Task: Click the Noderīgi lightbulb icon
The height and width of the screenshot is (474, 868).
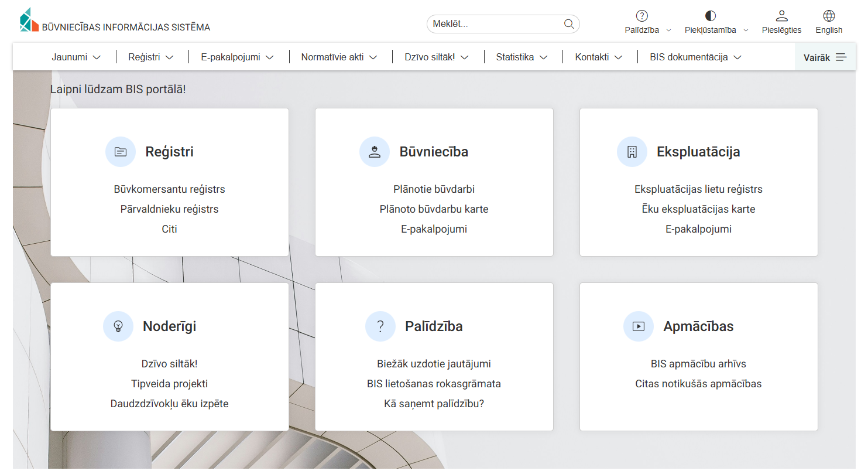Action: (118, 326)
